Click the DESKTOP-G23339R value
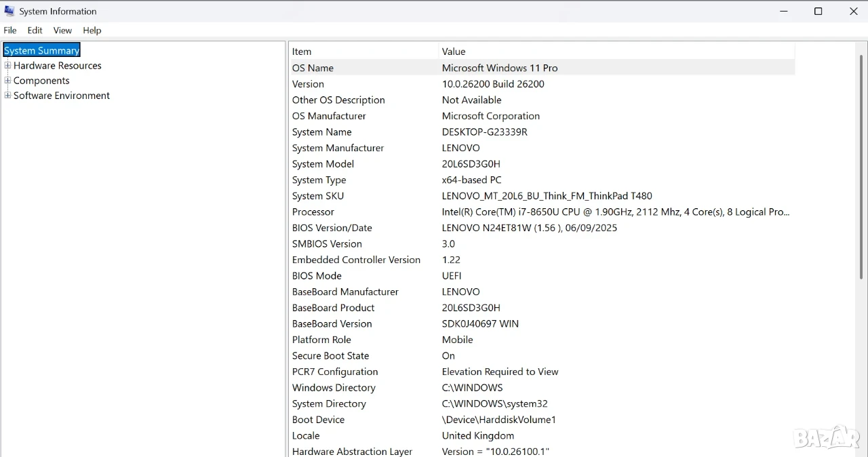This screenshot has width=868, height=457. click(485, 132)
